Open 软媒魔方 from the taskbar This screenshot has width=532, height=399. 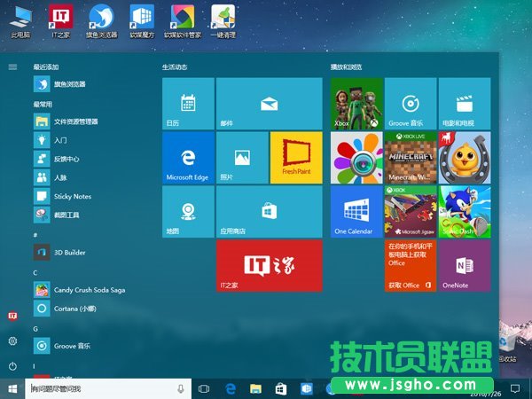(x=307, y=389)
